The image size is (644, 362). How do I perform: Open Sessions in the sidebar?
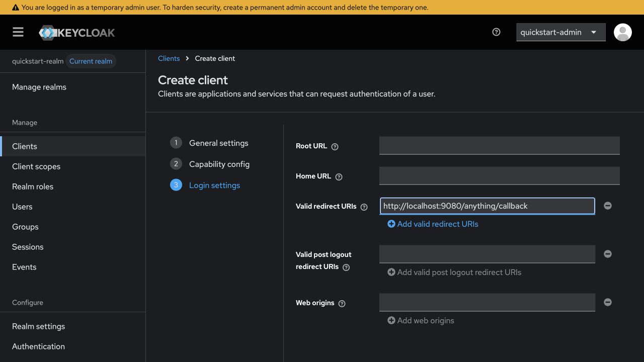[72, 247]
